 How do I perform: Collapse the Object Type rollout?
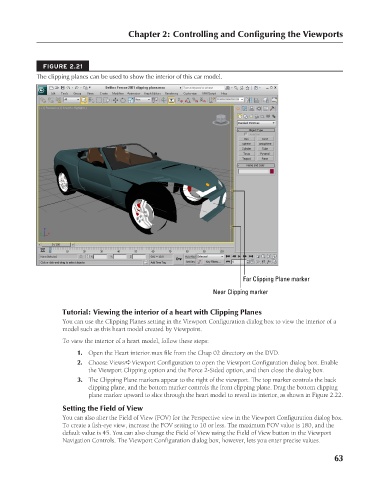[256, 130]
